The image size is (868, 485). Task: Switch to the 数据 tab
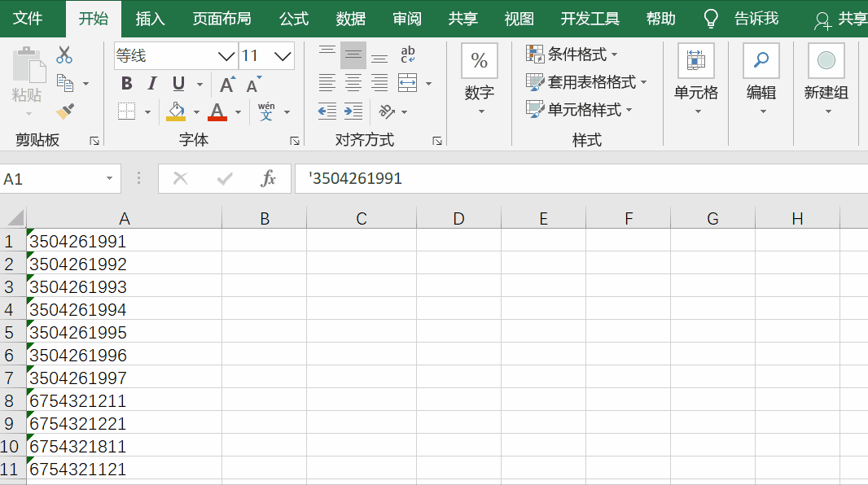coord(350,19)
